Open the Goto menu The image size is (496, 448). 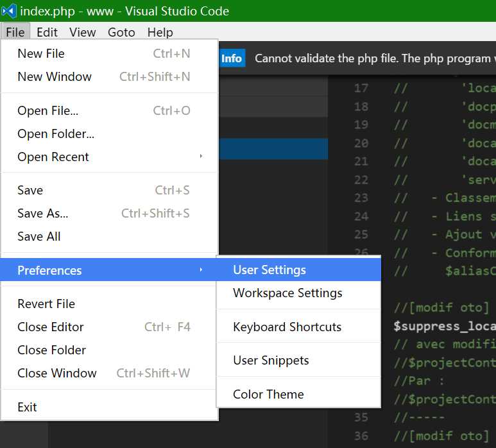pyautogui.click(x=121, y=32)
